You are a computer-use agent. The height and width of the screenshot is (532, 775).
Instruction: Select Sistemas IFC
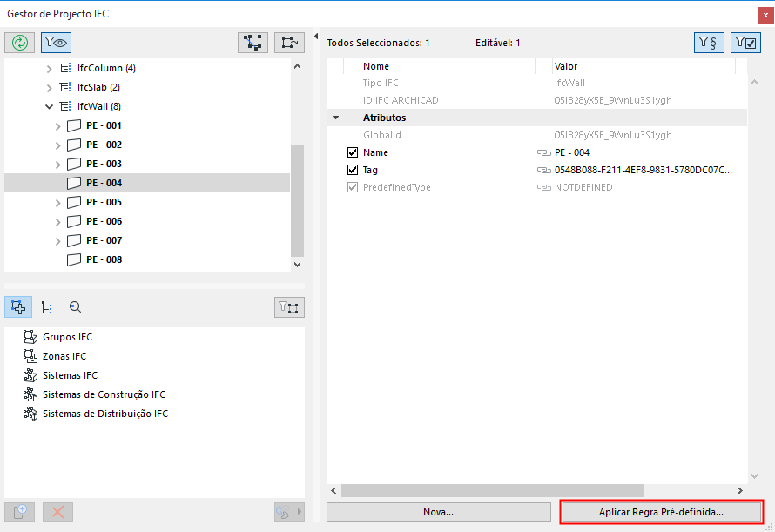[x=71, y=376]
